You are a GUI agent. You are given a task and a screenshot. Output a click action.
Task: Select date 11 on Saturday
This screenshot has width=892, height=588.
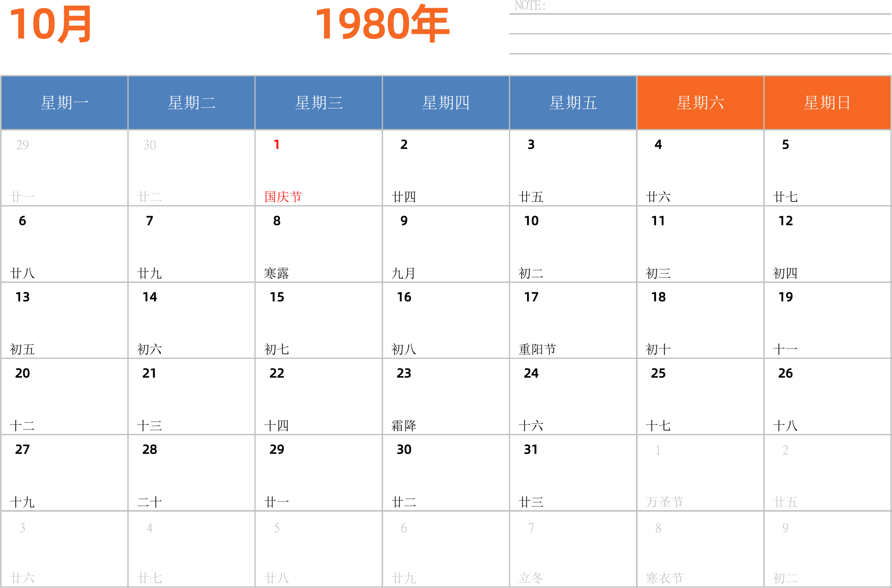pyautogui.click(x=658, y=221)
